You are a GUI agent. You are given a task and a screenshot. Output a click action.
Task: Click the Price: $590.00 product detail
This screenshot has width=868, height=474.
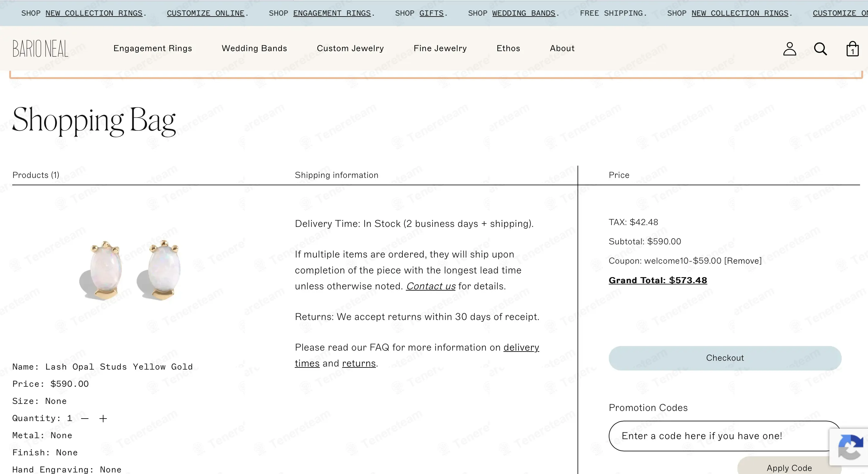pyautogui.click(x=51, y=384)
